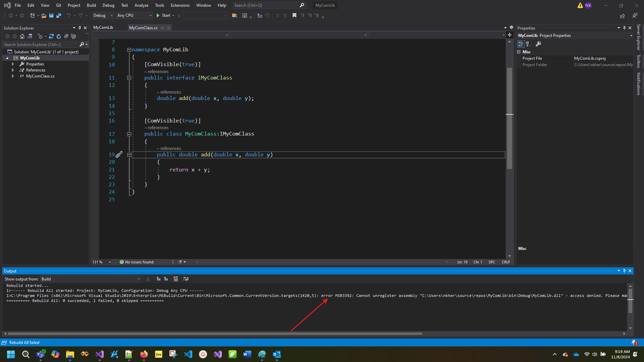Open Pending Changes Filter clock icon
Viewport: 644px width, 362px height.
41,36
